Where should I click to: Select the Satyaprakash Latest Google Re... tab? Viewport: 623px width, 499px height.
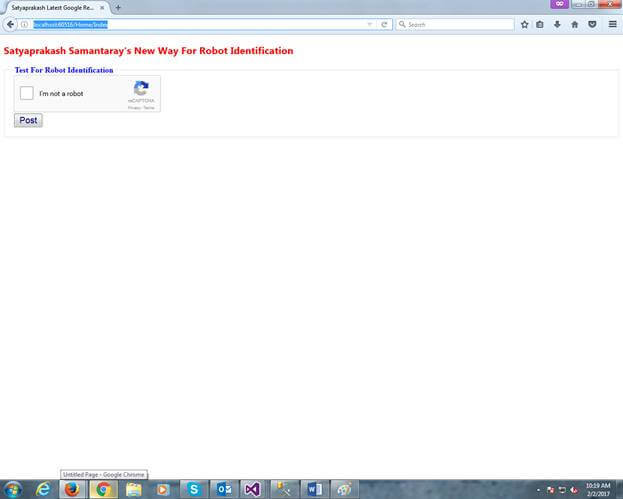click(53, 8)
